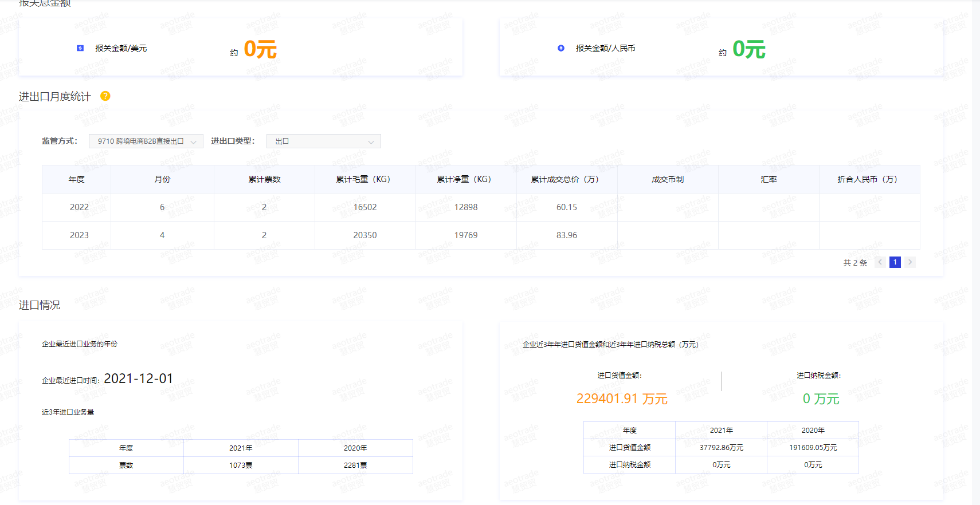980x505 pixels.
Task: Click the orange 0元 USD declaration amount
Action: point(260,49)
